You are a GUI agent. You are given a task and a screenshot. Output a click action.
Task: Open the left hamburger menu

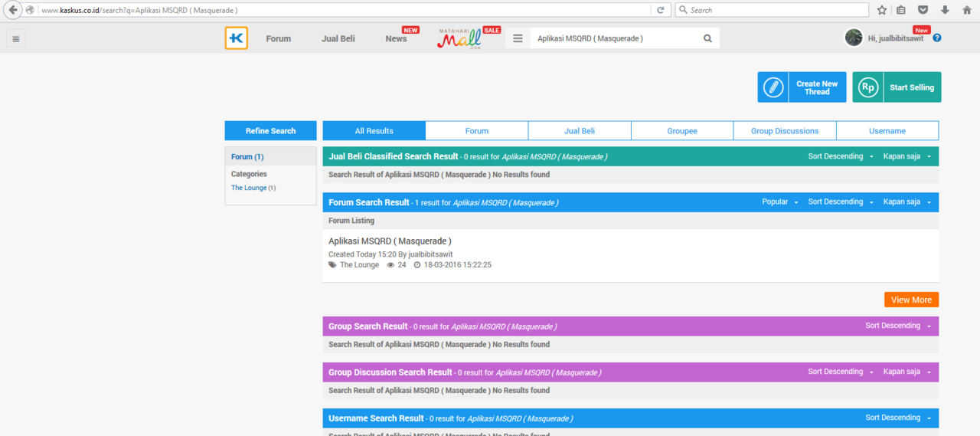point(16,38)
